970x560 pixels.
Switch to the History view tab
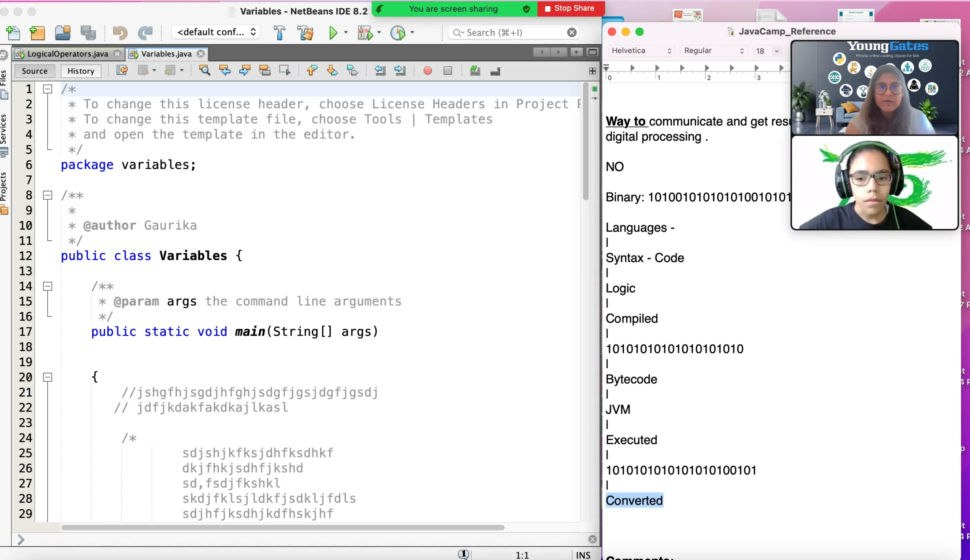click(80, 71)
